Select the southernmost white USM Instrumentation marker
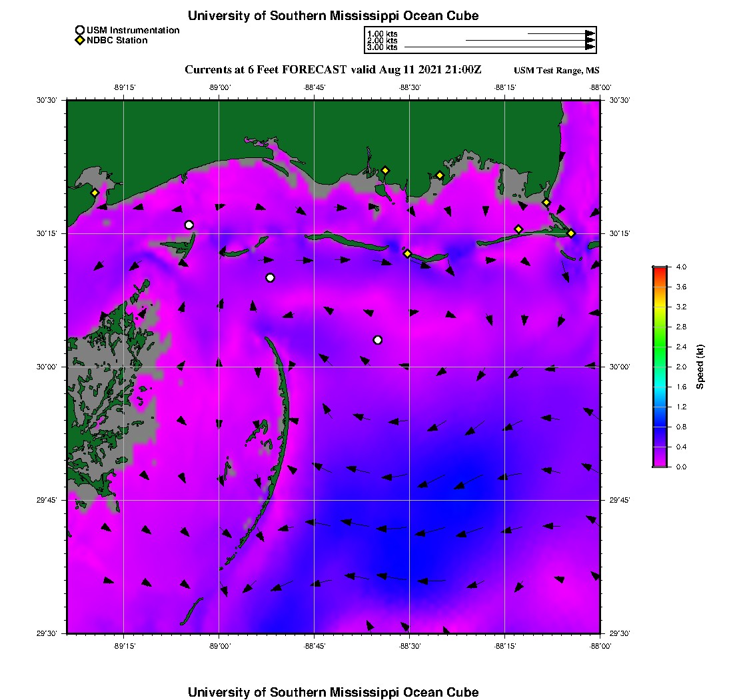Screen dimensions: 733x700 (x=378, y=340)
